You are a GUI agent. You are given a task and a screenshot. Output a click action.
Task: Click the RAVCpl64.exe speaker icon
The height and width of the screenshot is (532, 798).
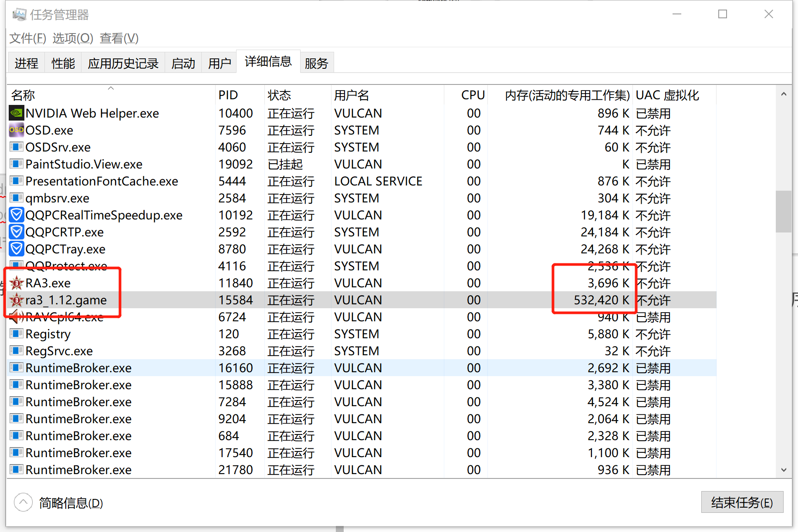pyautogui.click(x=16, y=317)
